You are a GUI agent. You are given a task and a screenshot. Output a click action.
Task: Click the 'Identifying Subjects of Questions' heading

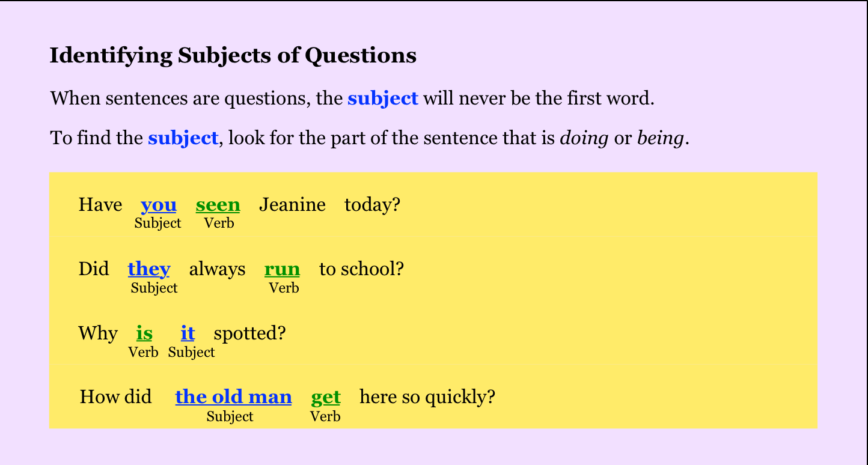tap(233, 55)
